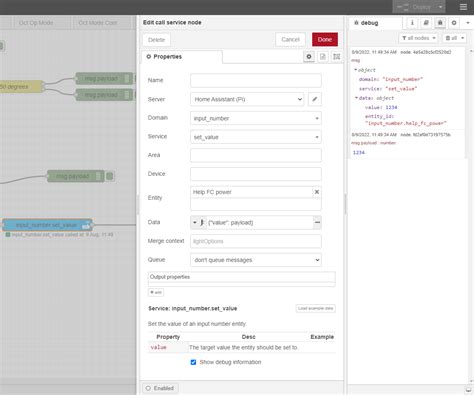Screen dimensions: 474x395
Task: Click the msg.payload 1234 number output
Action: [x=359, y=152]
